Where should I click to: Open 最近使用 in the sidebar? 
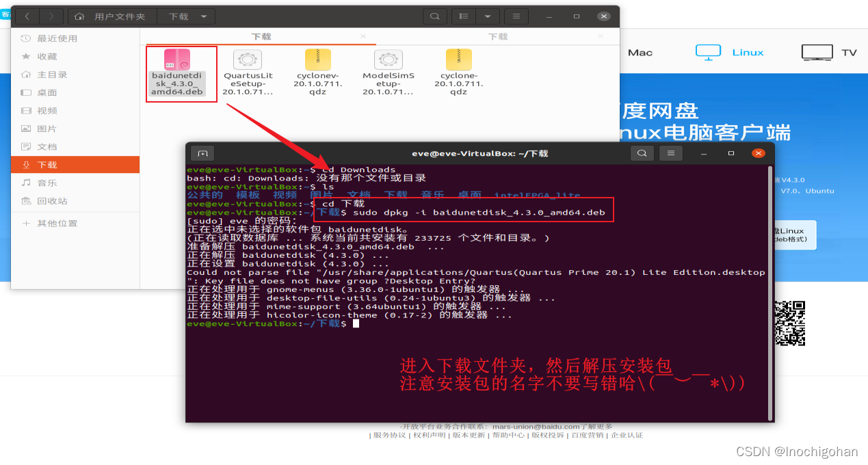[x=75, y=38]
